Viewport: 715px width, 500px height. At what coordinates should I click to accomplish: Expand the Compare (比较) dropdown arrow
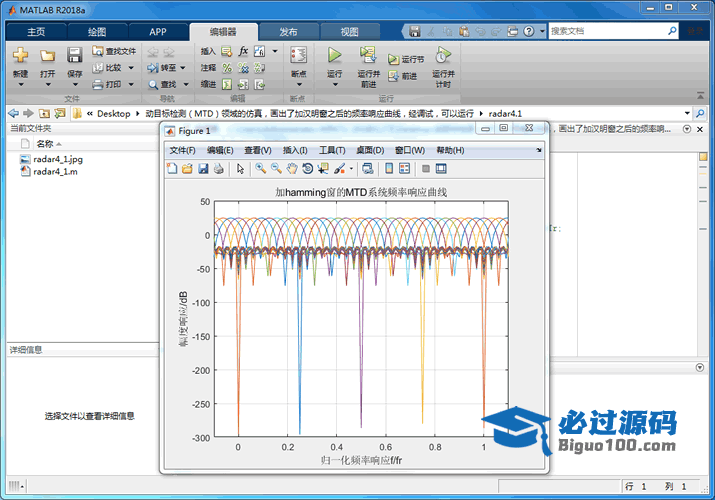(131, 68)
